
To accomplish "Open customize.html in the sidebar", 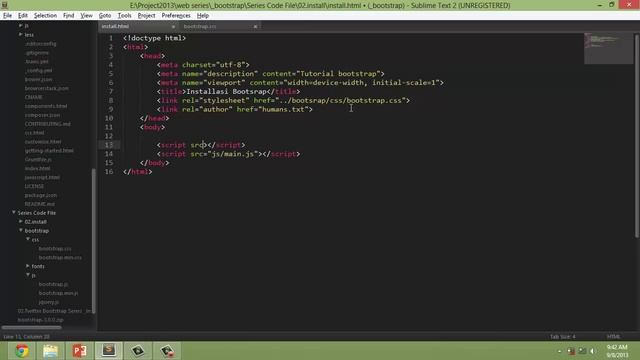I will point(43,142).
